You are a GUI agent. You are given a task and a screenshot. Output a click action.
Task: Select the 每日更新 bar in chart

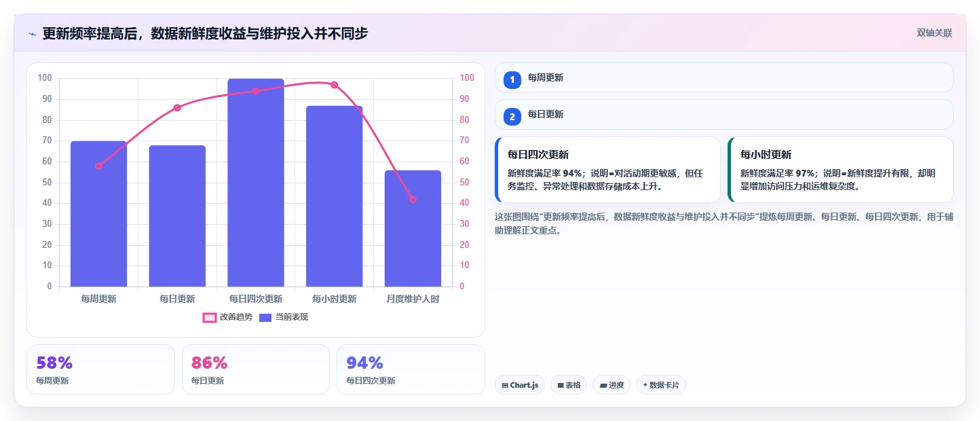pyautogui.click(x=177, y=216)
